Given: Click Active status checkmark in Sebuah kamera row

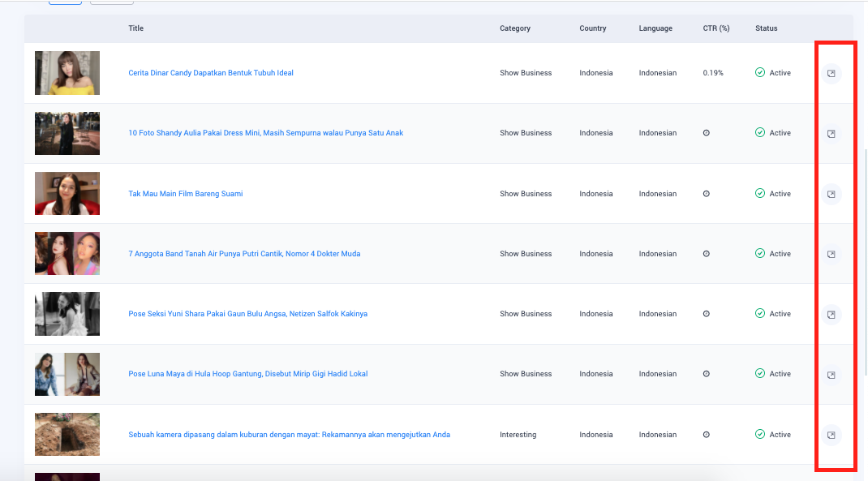Looking at the screenshot, I should click(760, 435).
